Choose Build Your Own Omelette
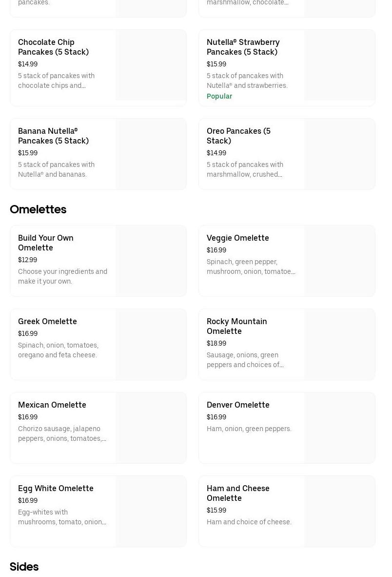 [46, 243]
